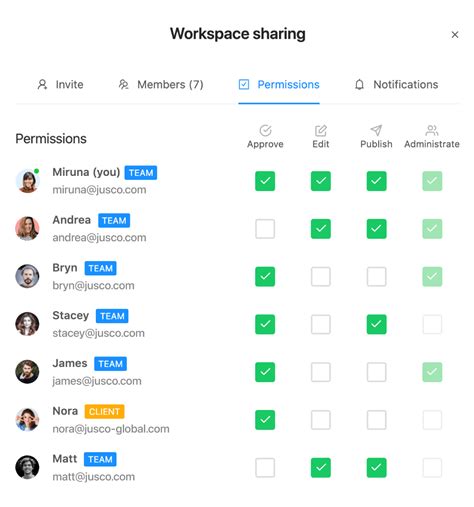
Task: Click the Notifications bell icon
Action: 359,84
